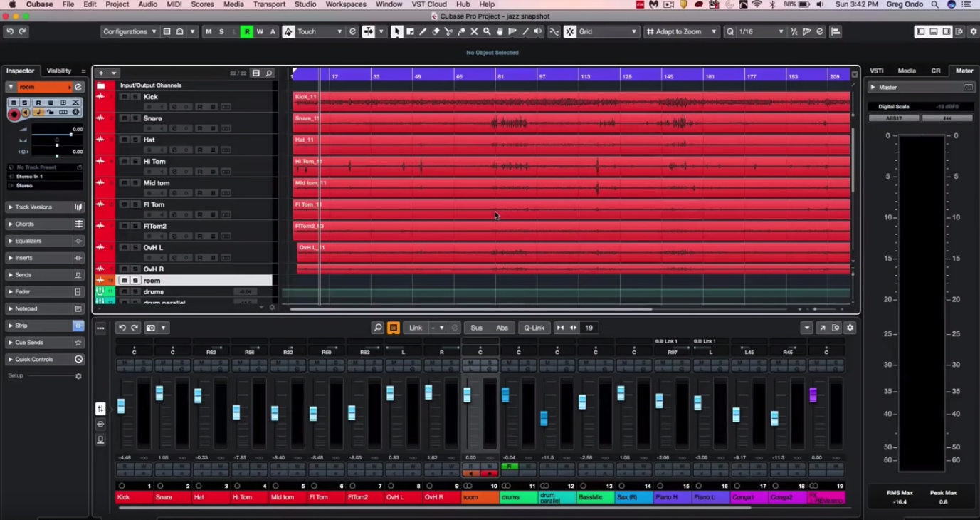The image size is (980, 520).
Task: Select the Play speaker tool
Action: click(x=538, y=31)
